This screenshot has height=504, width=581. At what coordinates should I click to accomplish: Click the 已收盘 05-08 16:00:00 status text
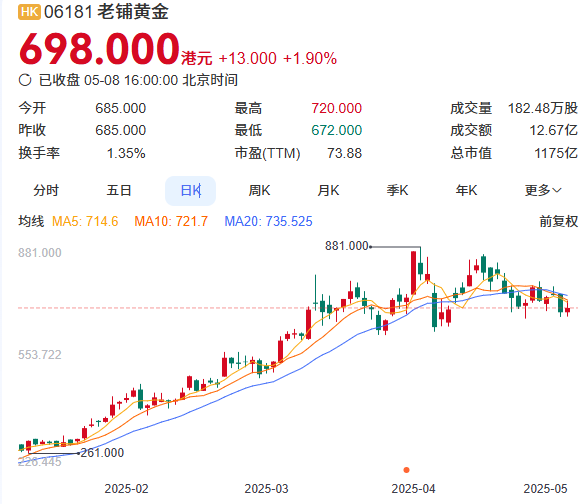tap(138, 80)
